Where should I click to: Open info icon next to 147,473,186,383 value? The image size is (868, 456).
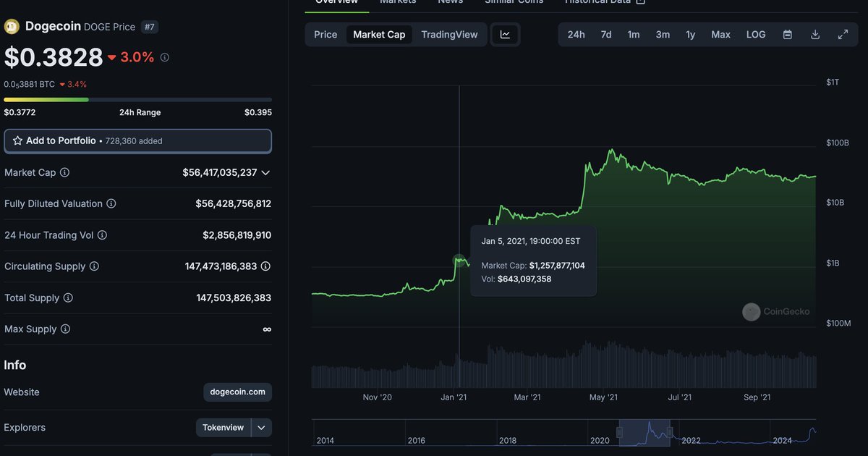coord(265,266)
